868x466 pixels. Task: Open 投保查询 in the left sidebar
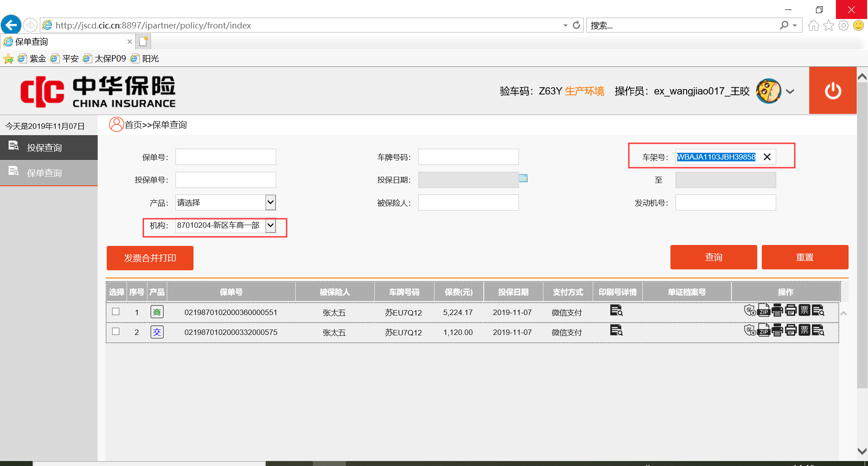[44, 147]
